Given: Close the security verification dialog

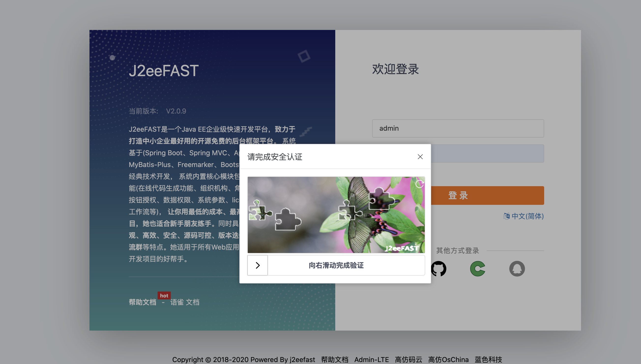Looking at the screenshot, I should [420, 157].
